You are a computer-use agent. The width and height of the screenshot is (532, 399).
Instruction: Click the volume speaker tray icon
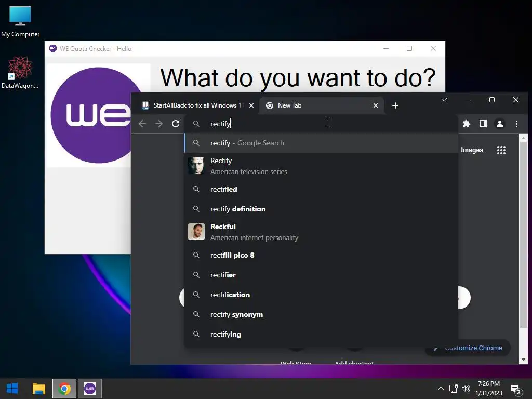[466, 389]
